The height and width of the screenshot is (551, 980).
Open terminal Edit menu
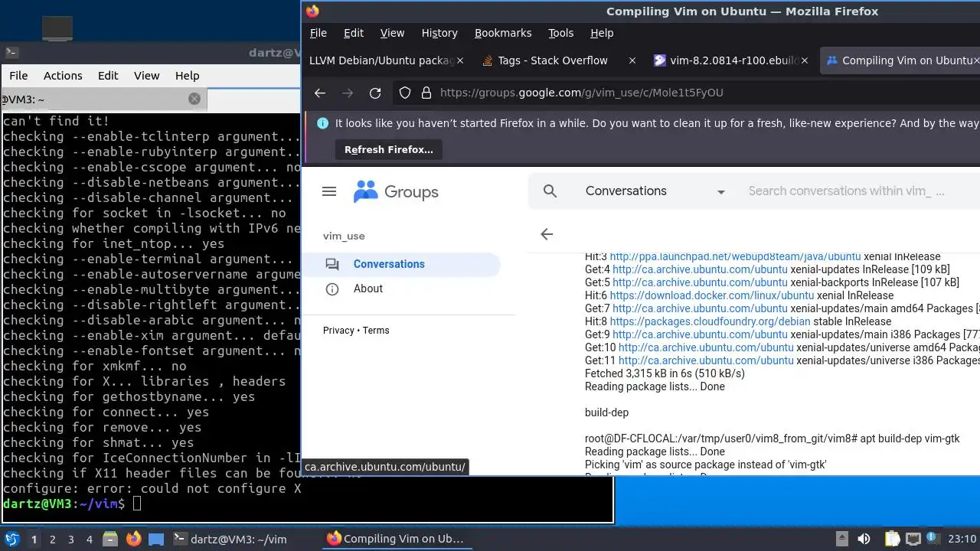(108, 76)
